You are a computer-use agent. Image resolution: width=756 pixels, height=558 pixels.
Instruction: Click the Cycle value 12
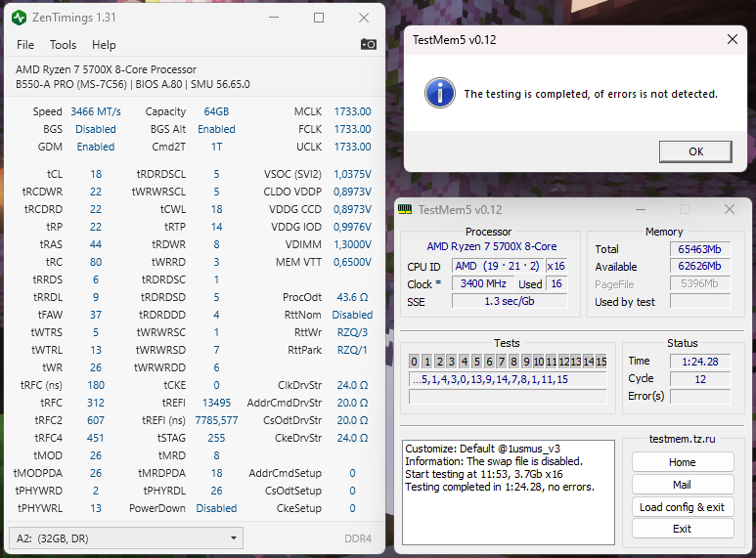700,379
